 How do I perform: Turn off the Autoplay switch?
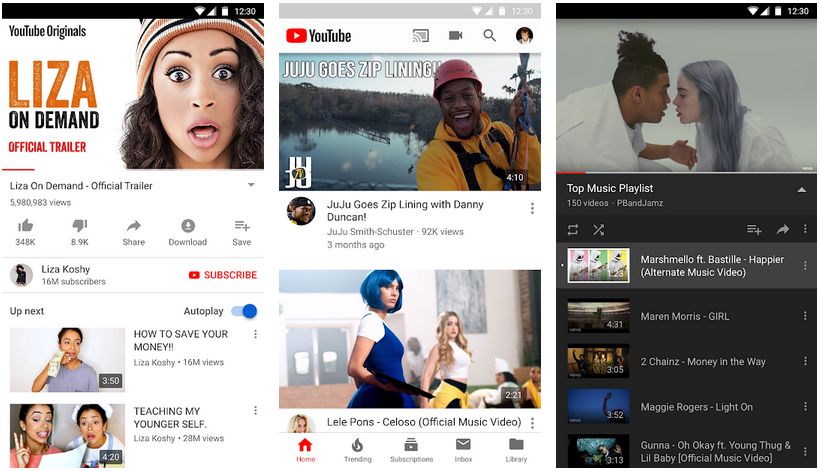coord(244,311)
